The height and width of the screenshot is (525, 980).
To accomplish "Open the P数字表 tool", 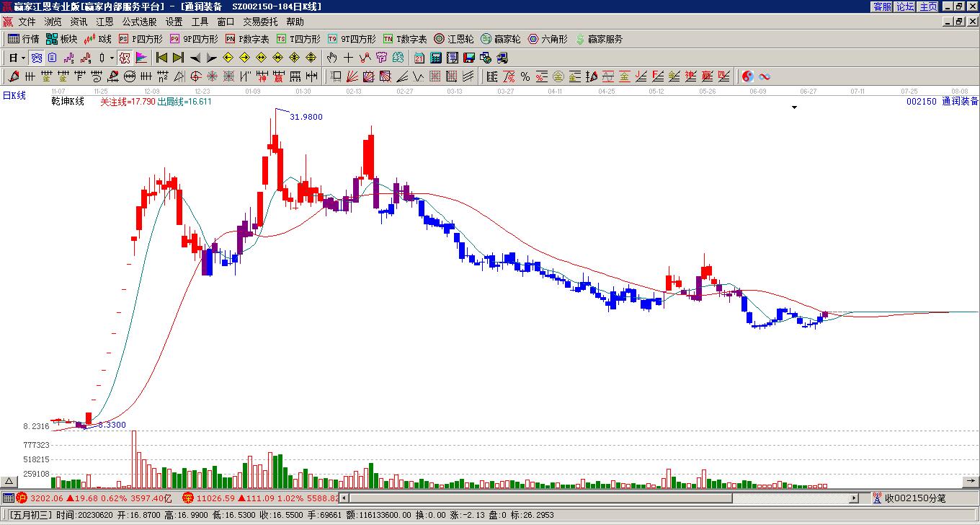I will click(247, 39).
